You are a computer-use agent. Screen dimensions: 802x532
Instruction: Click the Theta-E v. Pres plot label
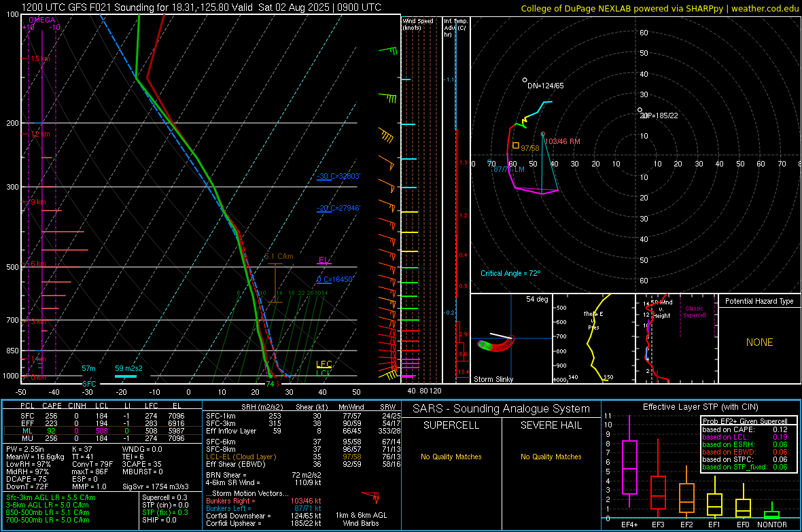[593, 320]
